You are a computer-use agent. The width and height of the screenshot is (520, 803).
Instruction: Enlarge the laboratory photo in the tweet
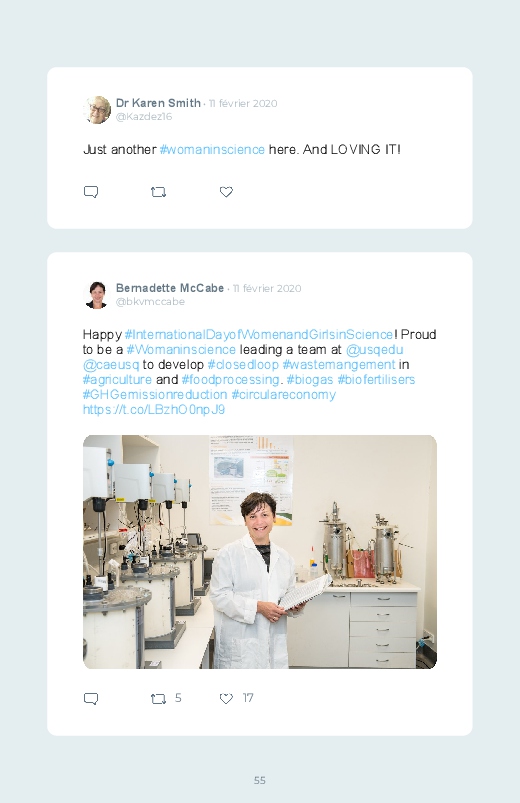[x=260, y=552]
